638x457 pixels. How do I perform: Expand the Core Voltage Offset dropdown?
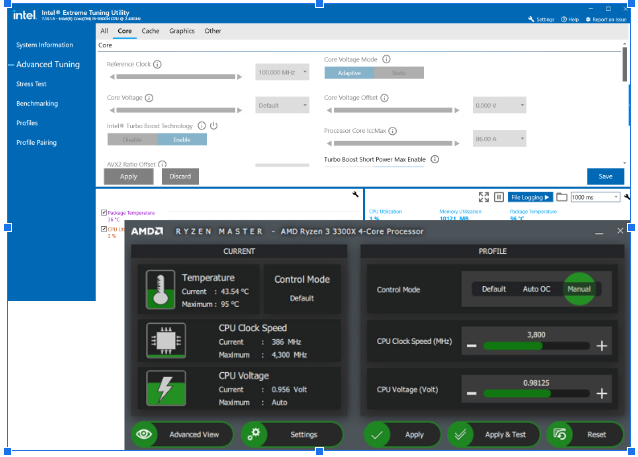(497, 106)
